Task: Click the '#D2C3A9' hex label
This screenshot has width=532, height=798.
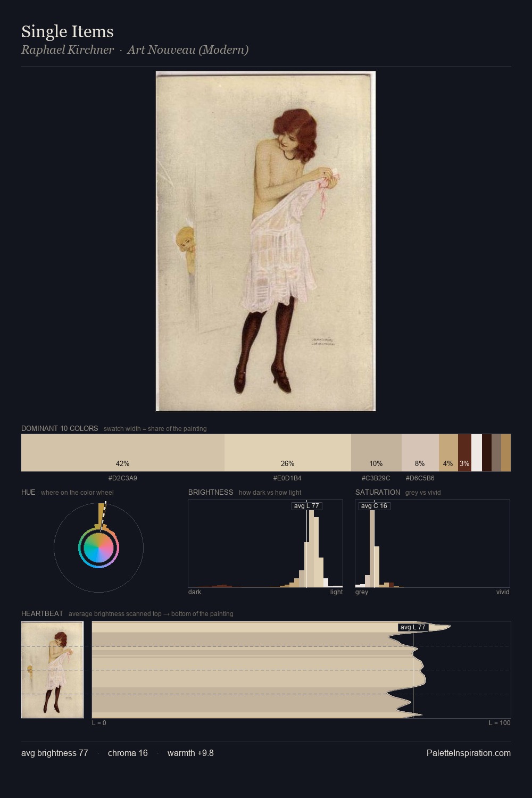Action: pyautogui.click(x=123, y=478)
